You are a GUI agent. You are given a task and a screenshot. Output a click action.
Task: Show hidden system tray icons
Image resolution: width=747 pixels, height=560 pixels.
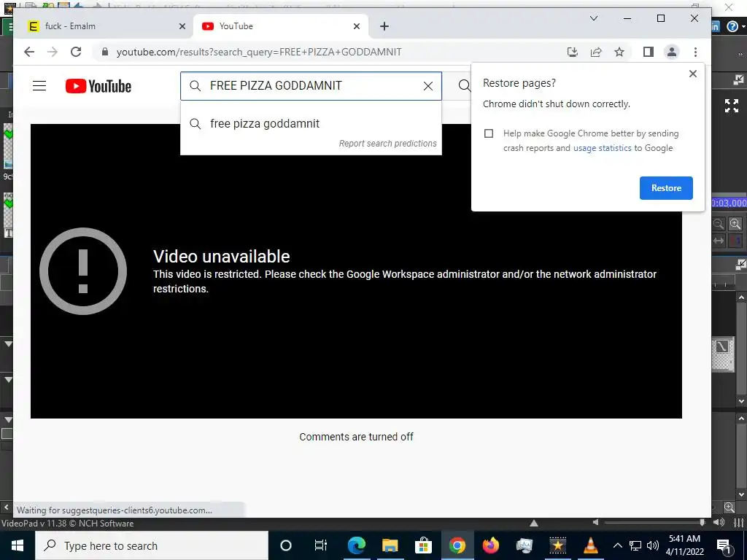click(617, 545)
